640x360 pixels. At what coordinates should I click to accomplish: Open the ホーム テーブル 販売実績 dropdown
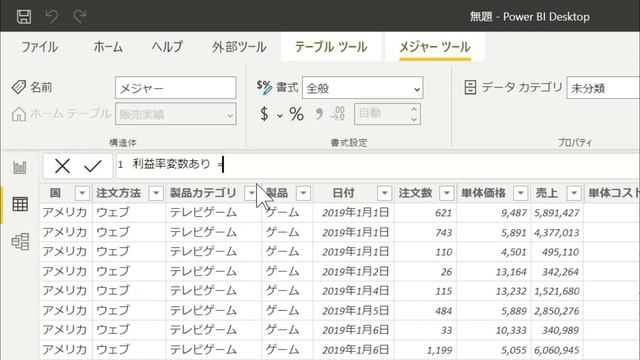tap(176, 114)
